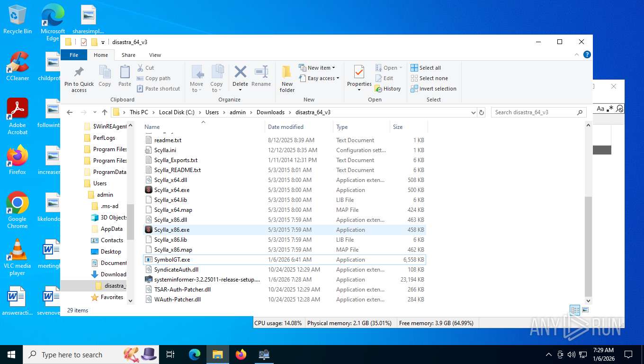Viewport: 644px width, 364px height.
Task: Select SyndicateAuth.dll file
Action: tap(285, 270)
